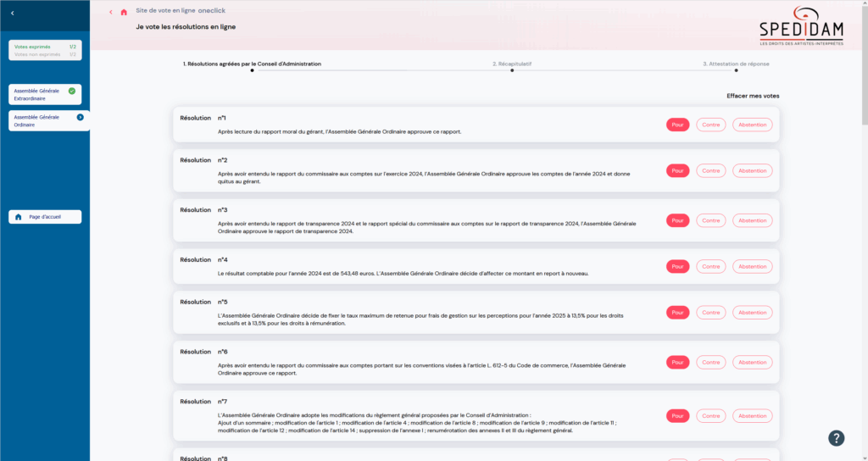Image resolution: width=868 pixels, height=461 pixels.
Task: Click the Votes non exprimés line
Action: click(45, 54)
